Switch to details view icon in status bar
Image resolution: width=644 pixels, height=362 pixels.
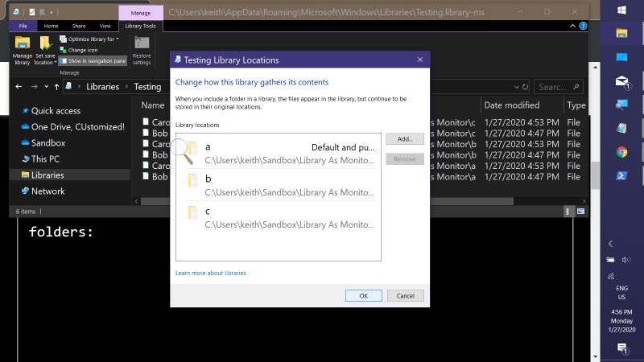pos(568,212)
